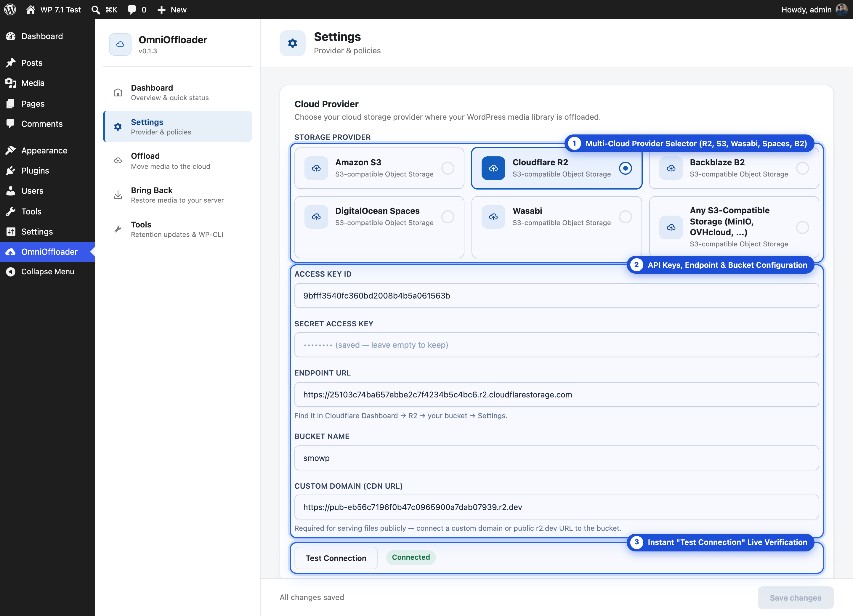The height and width of the screenshot is (616, 853).
Task: Click the plus New icon in admin bar
Action: click(161, 9)
